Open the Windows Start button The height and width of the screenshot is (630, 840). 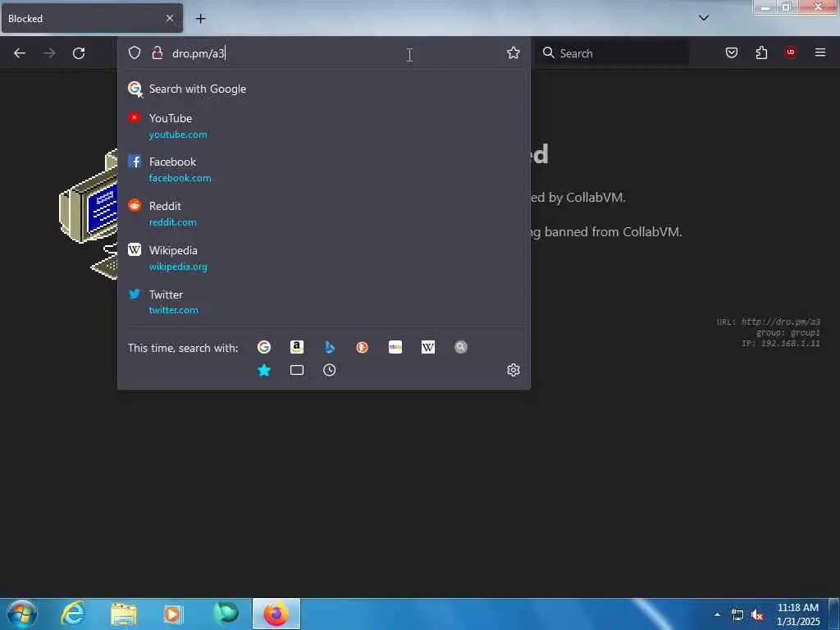[22, 614]
